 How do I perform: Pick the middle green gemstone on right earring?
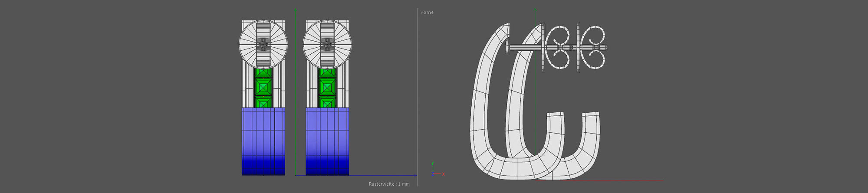coord(327,87)
